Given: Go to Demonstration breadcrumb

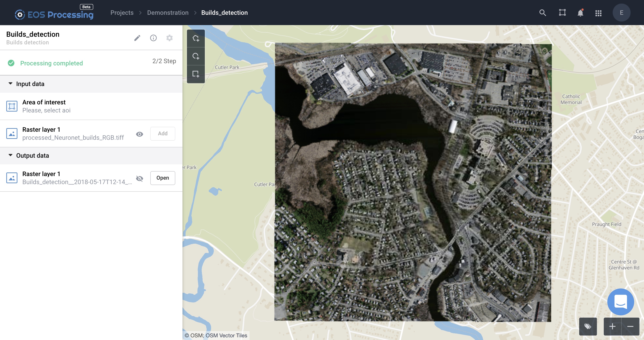Looking at the screenshot, I should click(x=168, y=13).
